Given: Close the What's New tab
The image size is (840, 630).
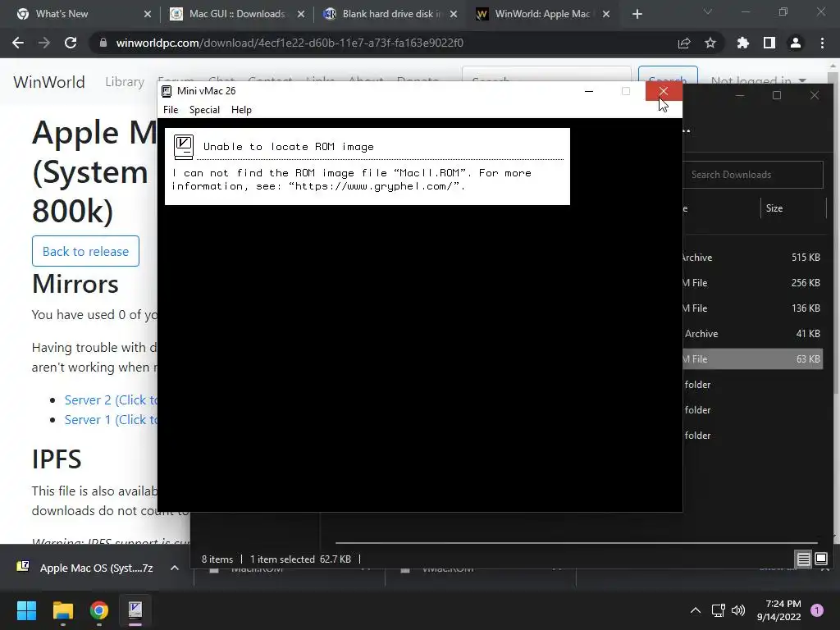Looking at the screenshot, I should tap(148, 14).
